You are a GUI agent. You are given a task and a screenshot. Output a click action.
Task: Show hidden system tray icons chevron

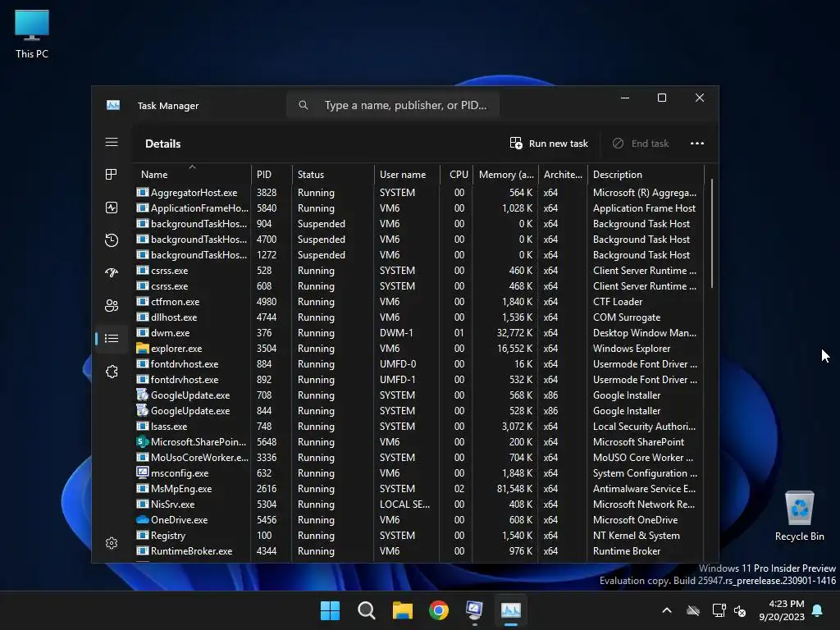[x=667, y=610]
